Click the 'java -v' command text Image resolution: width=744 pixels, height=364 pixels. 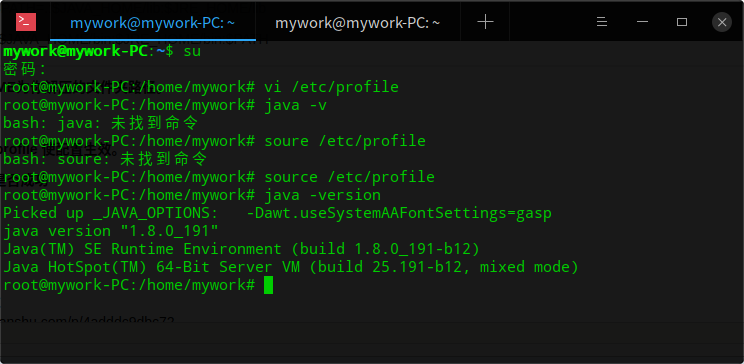(x=295, y=105)
